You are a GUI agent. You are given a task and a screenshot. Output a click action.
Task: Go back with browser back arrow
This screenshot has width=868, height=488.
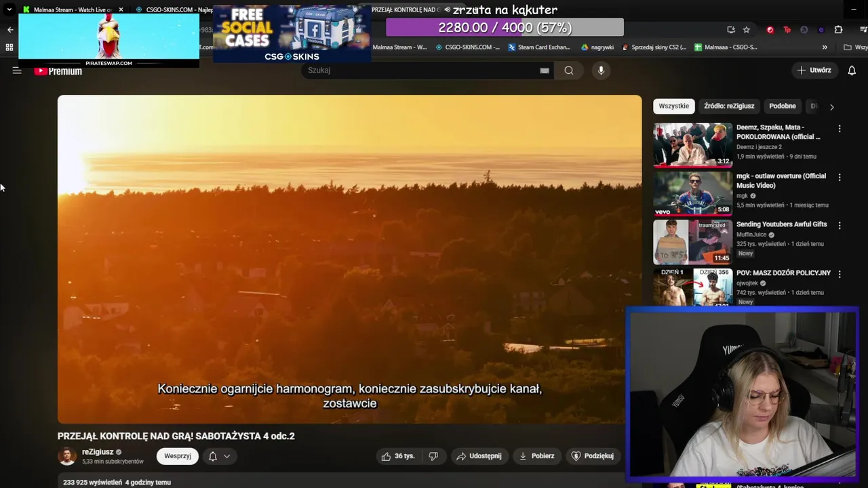[x=10, y=30]
